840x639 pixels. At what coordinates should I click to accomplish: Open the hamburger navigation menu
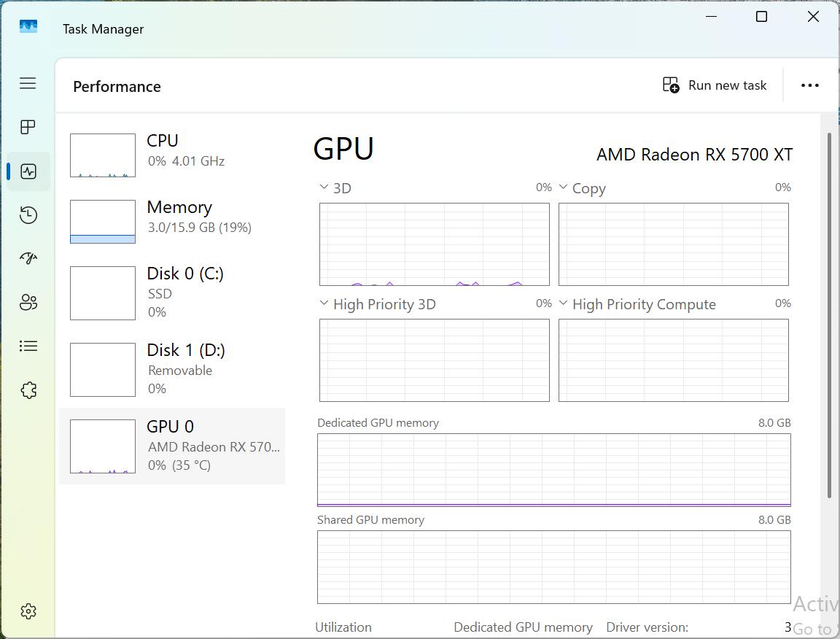(28, 83)
